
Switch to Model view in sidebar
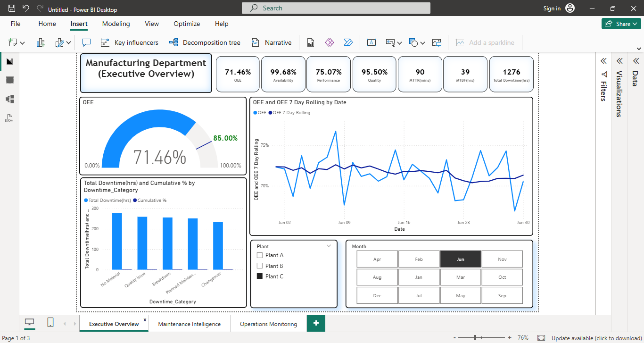click(9, 99)
